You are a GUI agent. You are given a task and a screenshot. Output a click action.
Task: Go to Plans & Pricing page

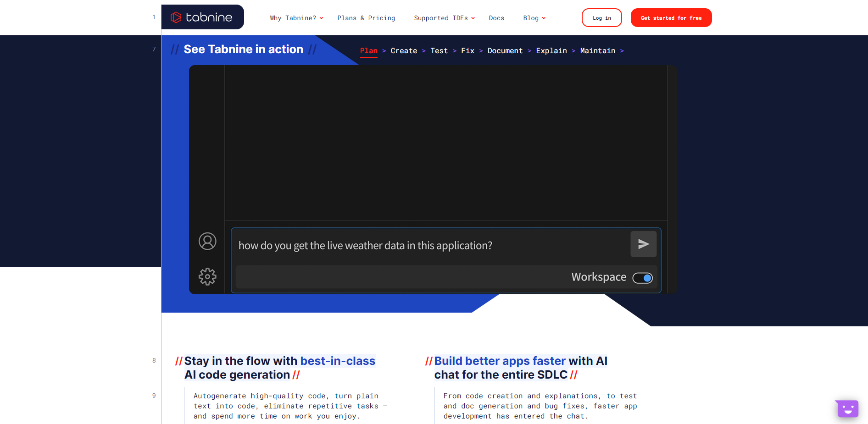point(366,18)
